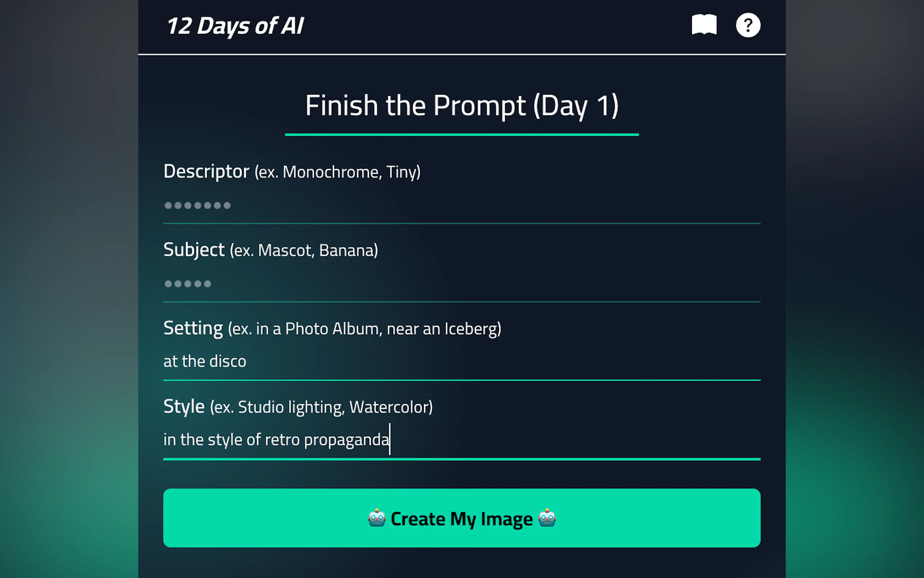
Task: Click the Style field label
Action: [x=184, y=406]
